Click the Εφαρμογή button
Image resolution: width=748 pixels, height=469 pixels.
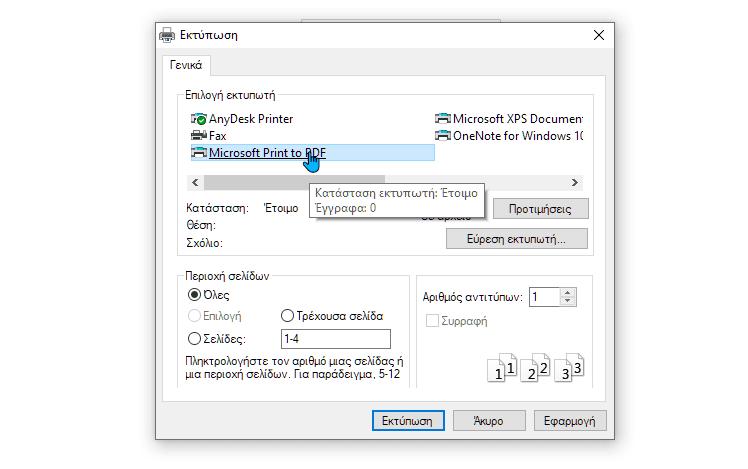570,421
